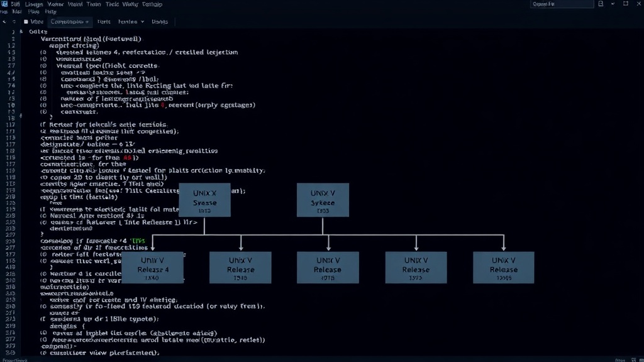Open the 'Temaip' menu in the menu bar
The width and height of the screenshot is (644, 362).
(x=152, y=4)
